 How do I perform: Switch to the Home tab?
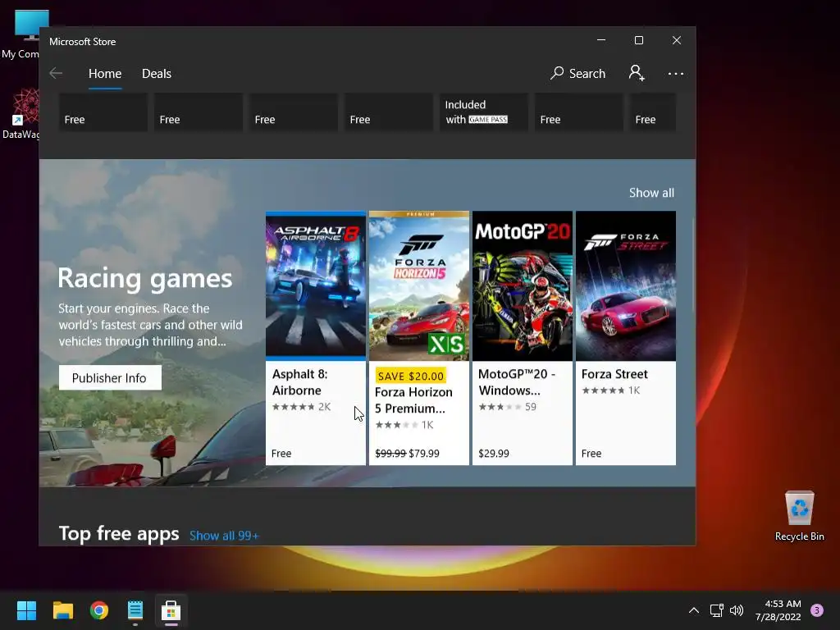click(105, 73)
